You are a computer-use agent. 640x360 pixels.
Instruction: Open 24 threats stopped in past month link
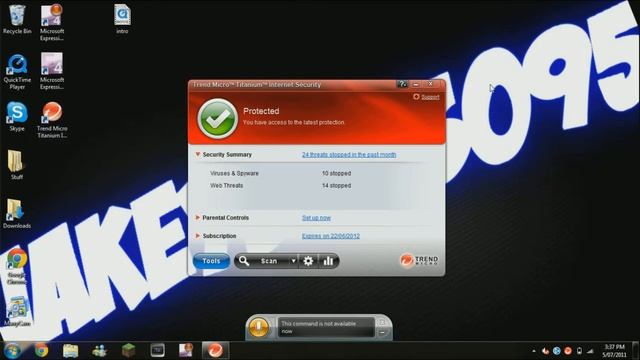[x=349, y=155]
